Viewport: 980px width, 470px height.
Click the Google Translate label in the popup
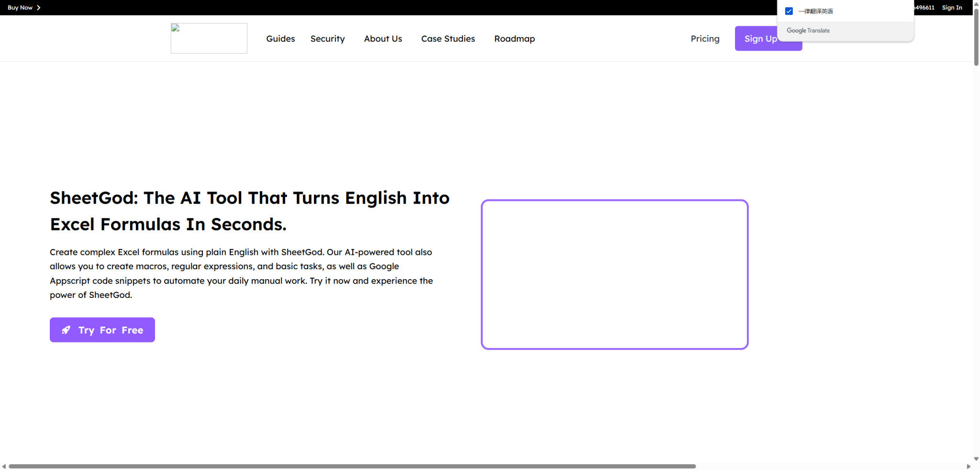pyautogui.click(x=808, y=31)
